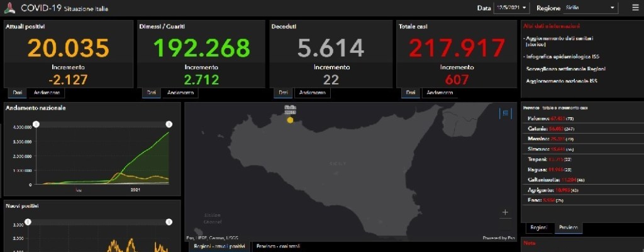Expand the Regione Sicilia dropdown

click(x=582, y=8)
